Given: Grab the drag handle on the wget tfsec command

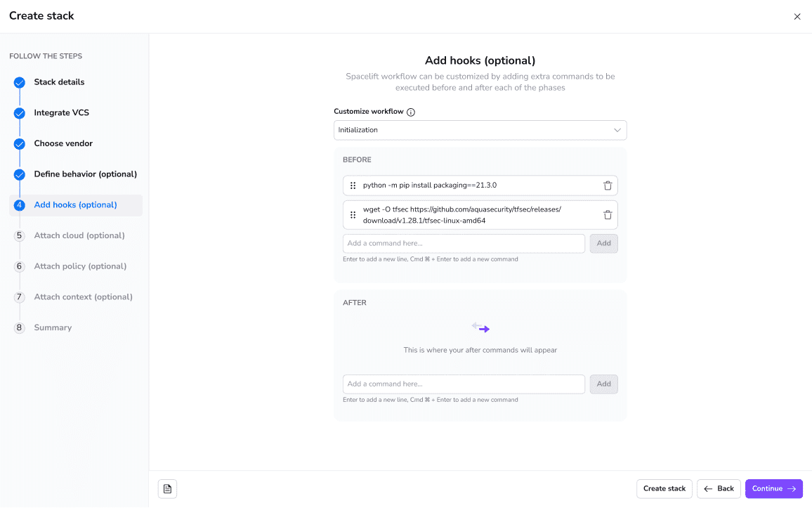Looking at the screenshot, I should 353,214.
